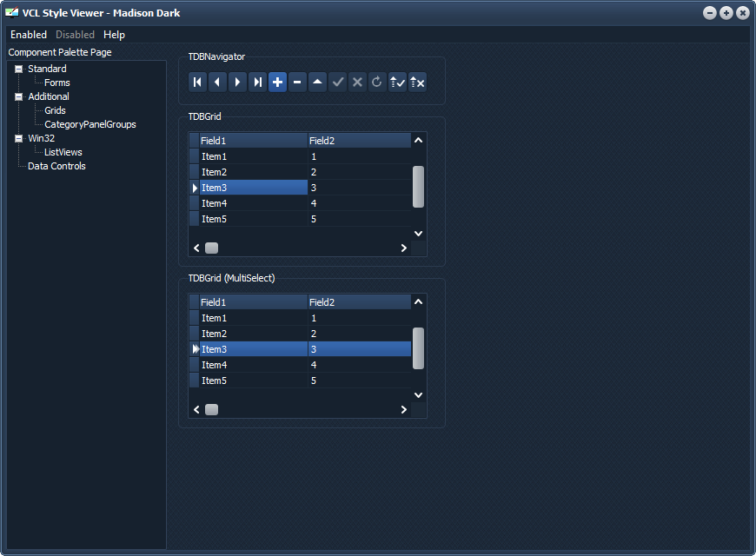Image resolution: width=756 pixels, height=556 pixels.
Task: Select the ListViews tree item
Action: (63, 152)
